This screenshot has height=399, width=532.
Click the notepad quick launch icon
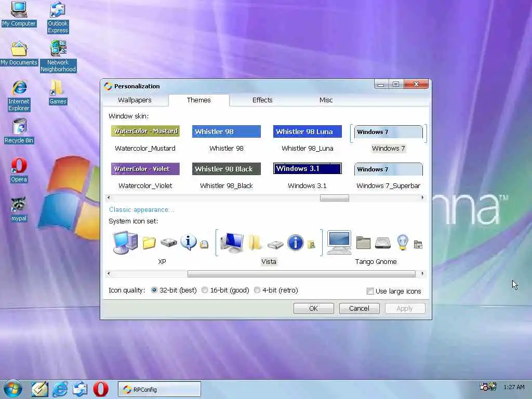tap(39, 389)
